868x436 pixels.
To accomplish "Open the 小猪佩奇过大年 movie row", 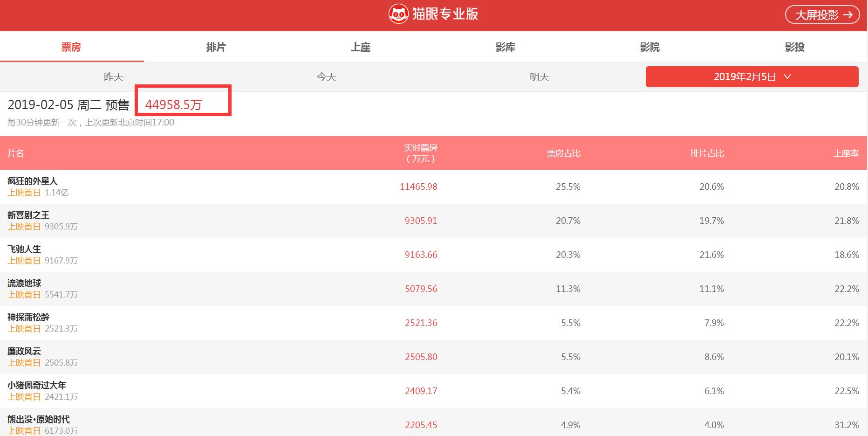I will coord(37,385).
